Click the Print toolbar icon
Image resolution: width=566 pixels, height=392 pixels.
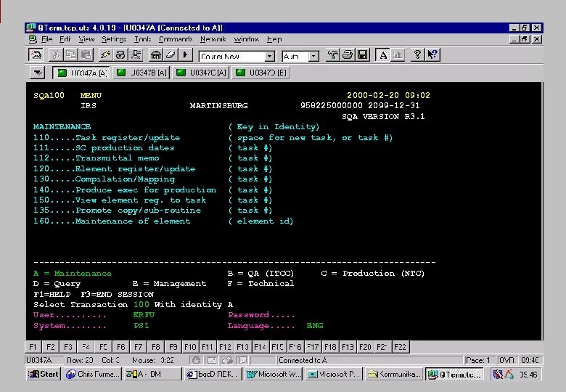(348, 55)
